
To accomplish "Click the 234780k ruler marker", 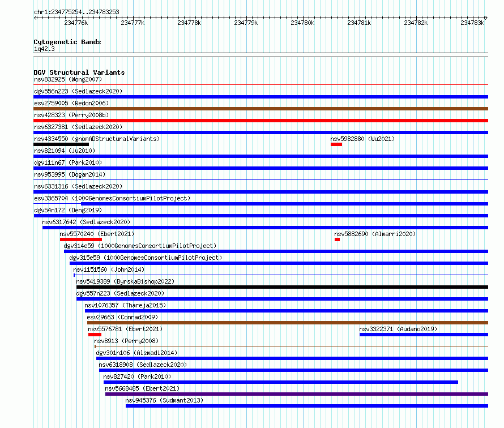I will coord(302,23).
